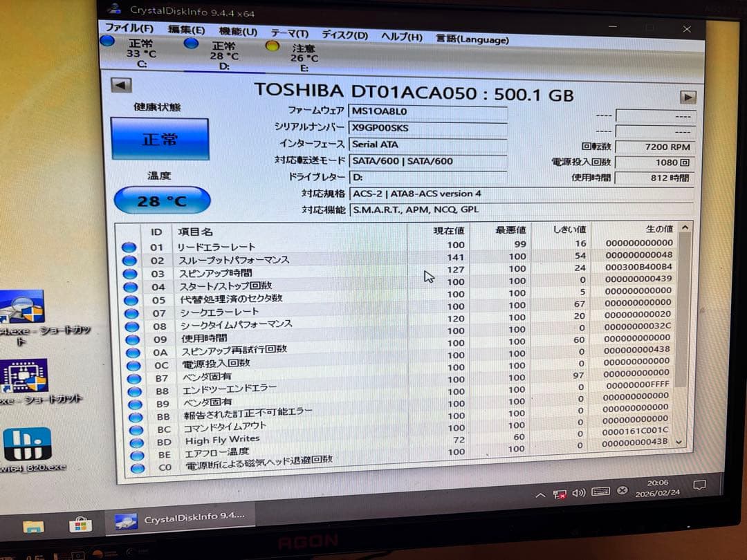Click status dot for 05 代替処理済のセクタ数
This screenshot has width=747, height=560.
point(131,301)
